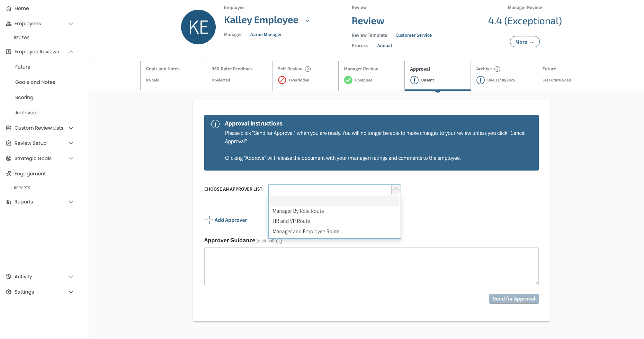Click the Strategic Goals target icon
Image resolution: width=644 pixels, height=339 pixels.
[9, 158]
